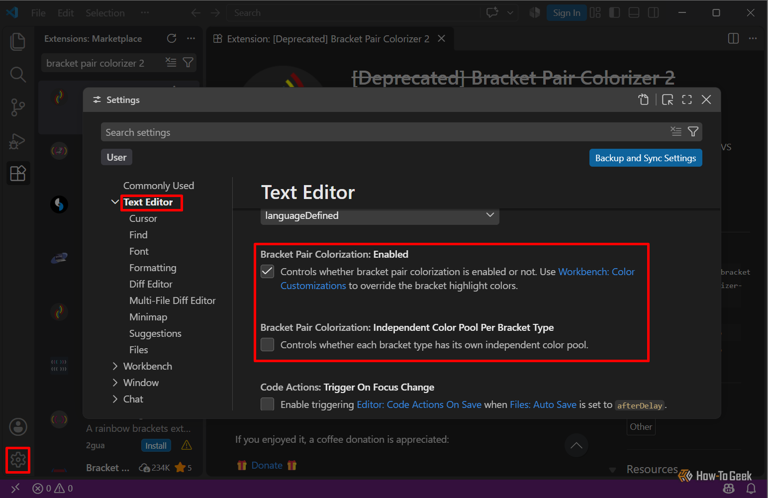Viewport: 768px width, 498px height.
Task: Open Settings JSON file icon
Action: tap(644, 100)
